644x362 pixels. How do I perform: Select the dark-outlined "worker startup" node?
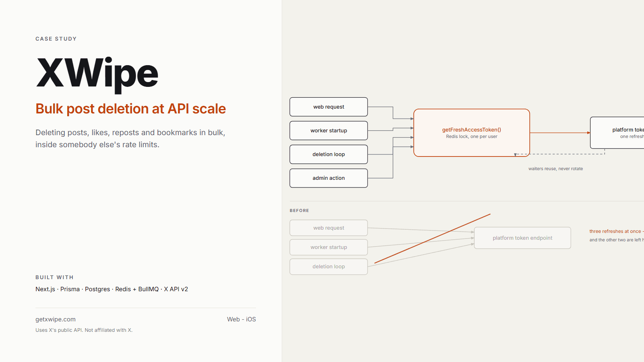(x=329, y=131)
